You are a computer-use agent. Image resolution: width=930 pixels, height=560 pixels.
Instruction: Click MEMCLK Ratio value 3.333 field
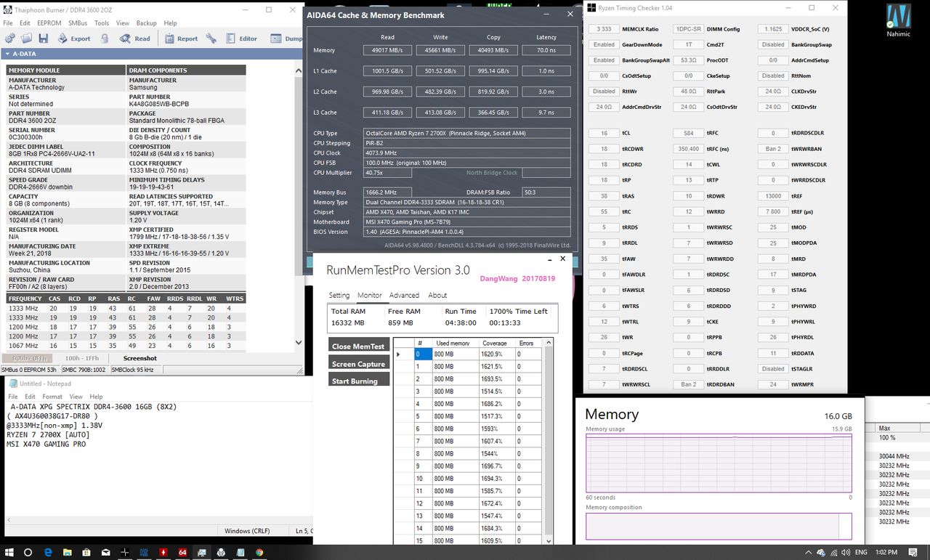coord(604,29)
